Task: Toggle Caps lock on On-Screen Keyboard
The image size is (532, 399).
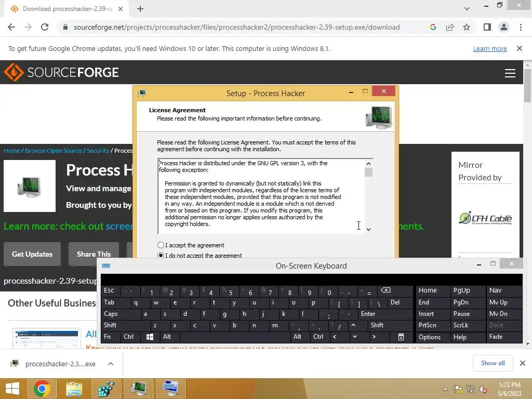Action: click(x=121, y=314)
